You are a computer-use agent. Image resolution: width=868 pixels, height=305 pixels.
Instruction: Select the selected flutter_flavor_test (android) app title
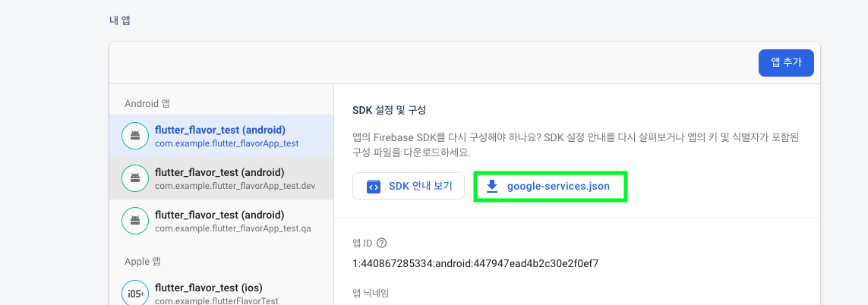pyautogui.click(x=219, y=130)
